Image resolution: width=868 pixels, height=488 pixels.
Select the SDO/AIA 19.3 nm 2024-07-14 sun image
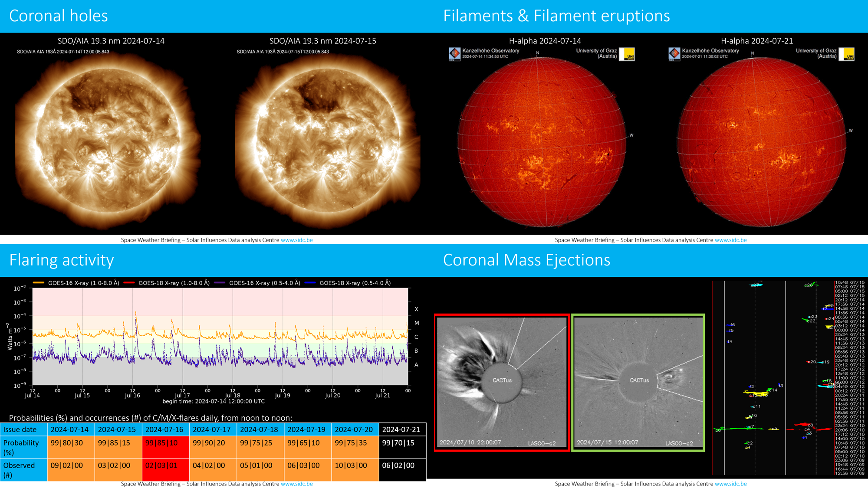click(x=108, y=141)
